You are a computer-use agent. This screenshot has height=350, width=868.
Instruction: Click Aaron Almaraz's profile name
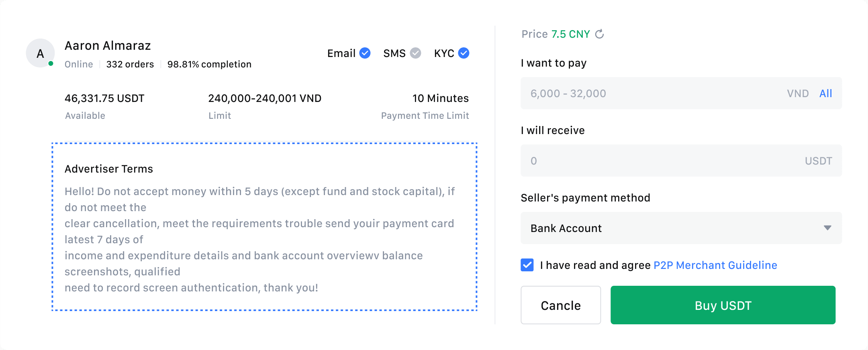[108, 45]
